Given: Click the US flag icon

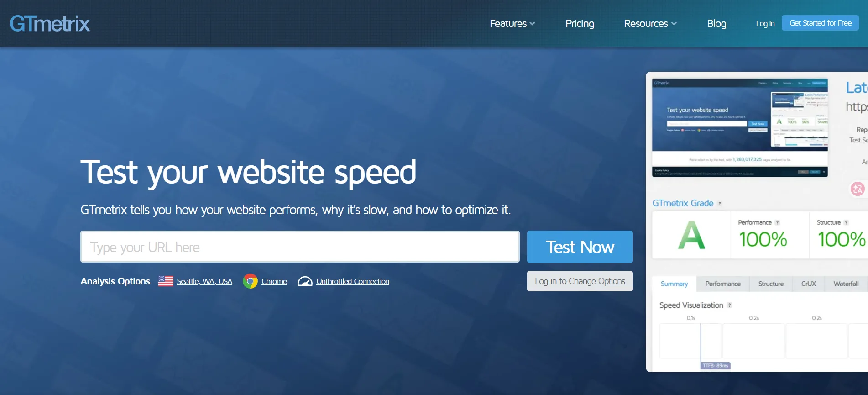Looking at the screenshot, I should [166, 281].
